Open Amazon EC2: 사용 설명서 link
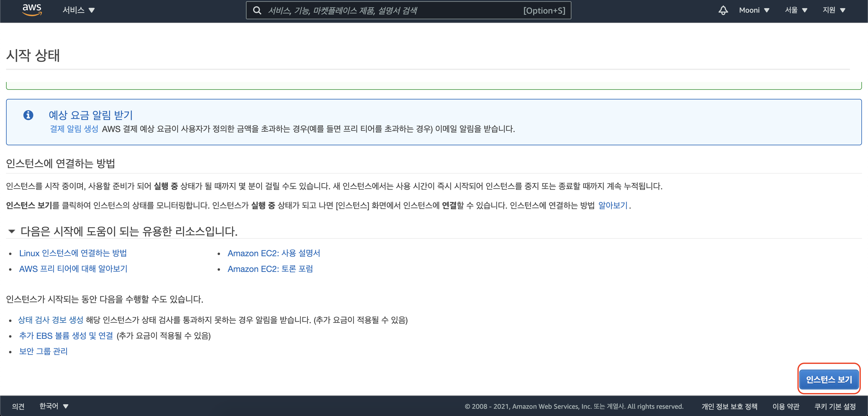 coord(274,253)
